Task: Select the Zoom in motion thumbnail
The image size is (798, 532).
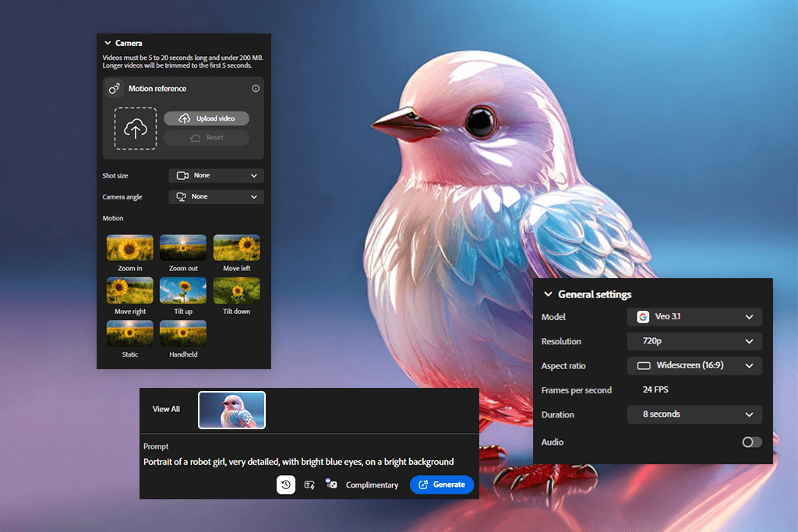Action: (x=130, y=248)
